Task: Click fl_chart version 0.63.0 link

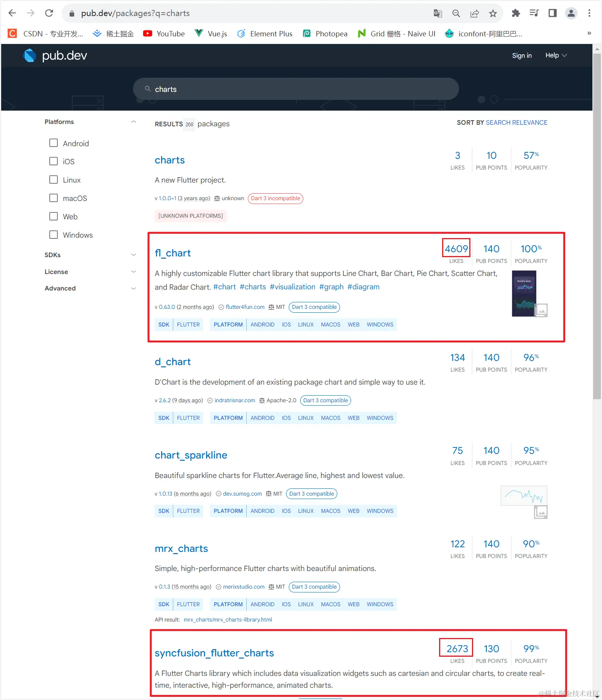Action: (167, 307)
